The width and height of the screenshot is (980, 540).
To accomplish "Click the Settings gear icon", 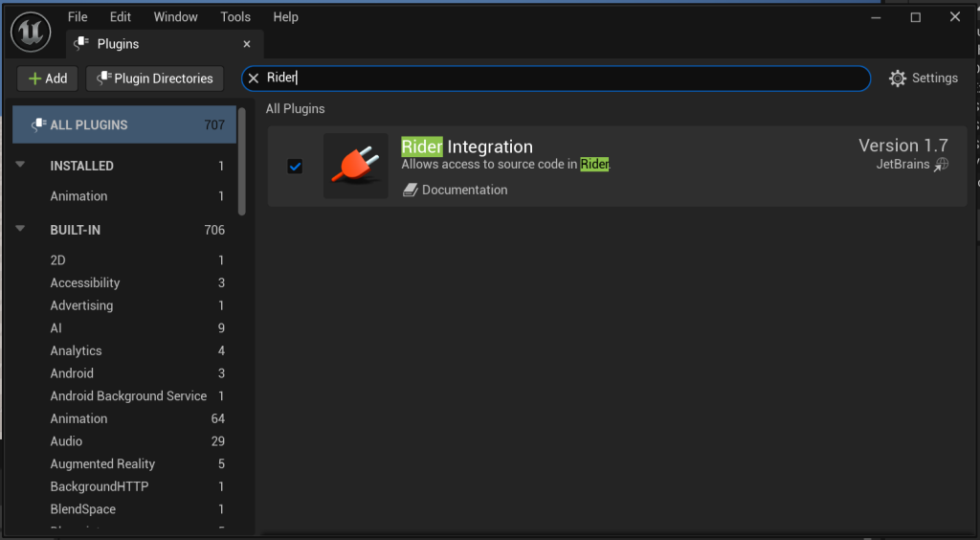I will pyautogui.click(x=898, y=79).
